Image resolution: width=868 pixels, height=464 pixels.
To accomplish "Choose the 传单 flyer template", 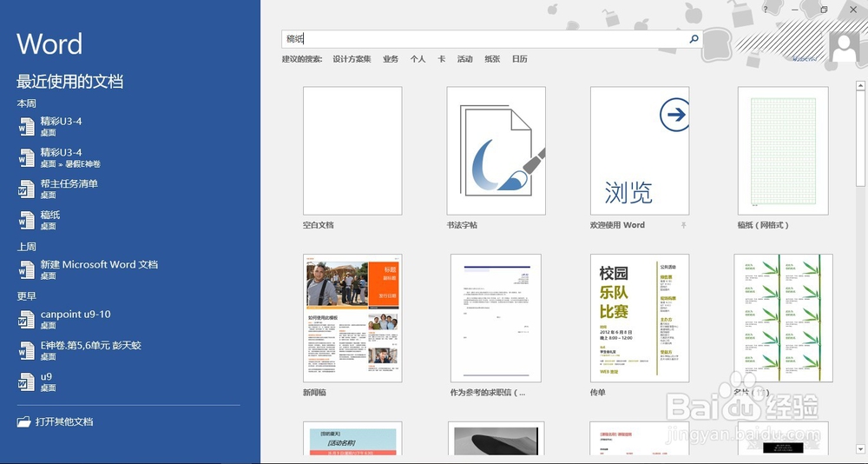I will (640, 318).
